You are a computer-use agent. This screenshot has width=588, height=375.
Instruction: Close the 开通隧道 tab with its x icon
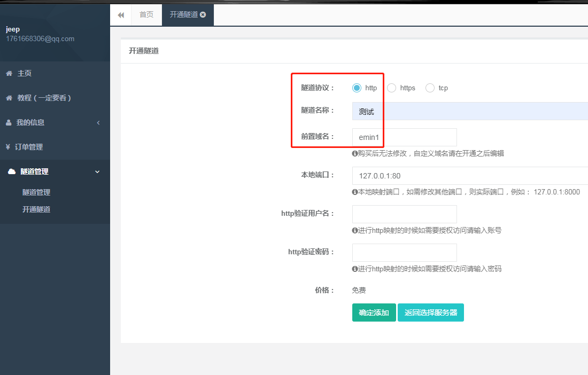click(203, 14)
